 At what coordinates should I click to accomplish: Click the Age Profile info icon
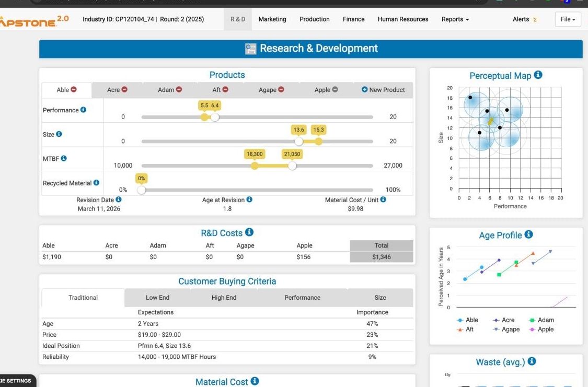click(528, 234)
